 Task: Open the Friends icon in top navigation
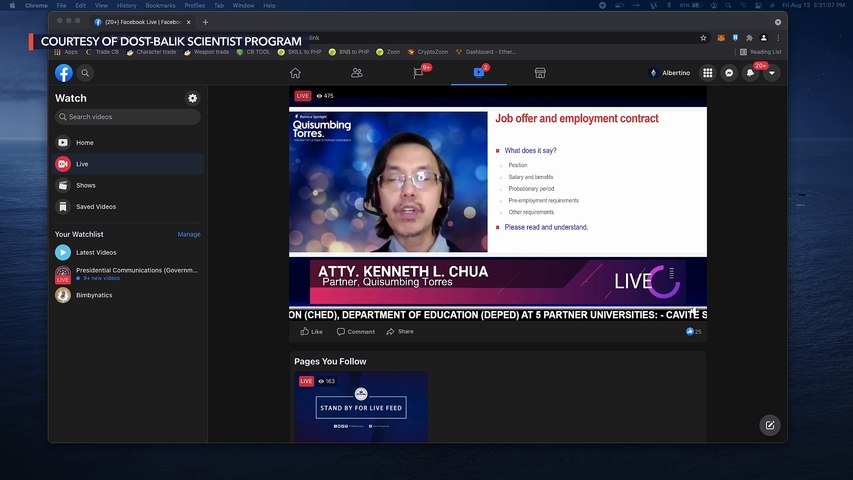(357, 73)
